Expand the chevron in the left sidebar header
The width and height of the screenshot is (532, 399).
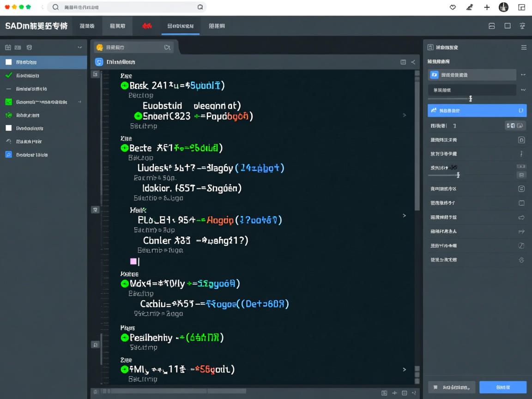[x=80, y=47]
